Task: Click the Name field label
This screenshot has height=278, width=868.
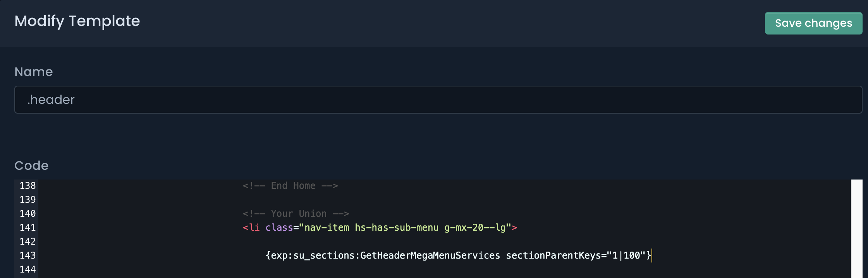Action: pyautogui.click(x=34, y=72)
